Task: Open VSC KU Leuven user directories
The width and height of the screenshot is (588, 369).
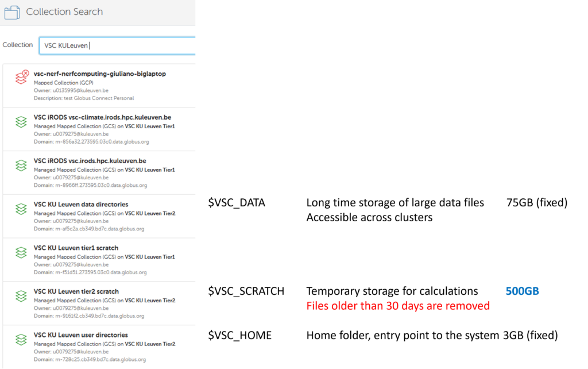Action: coord(81,335)
